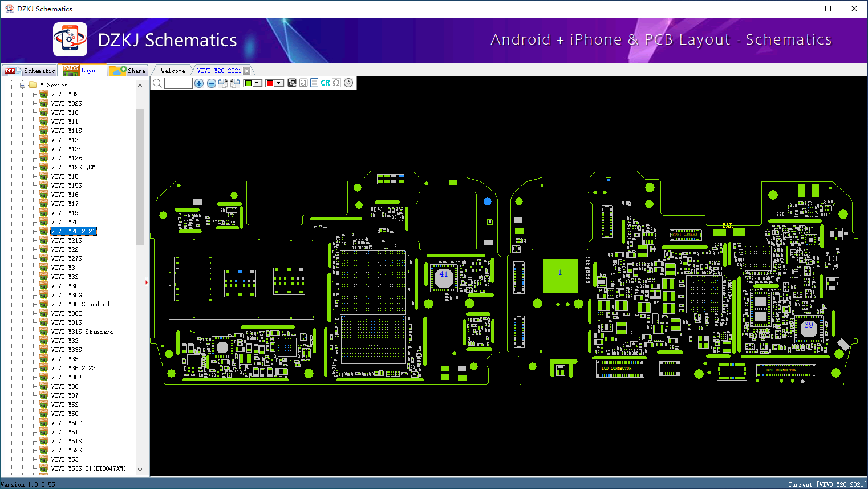Open the Welcome document tab
The width and height of the screenshot is (868, 489).
[173, 71]
